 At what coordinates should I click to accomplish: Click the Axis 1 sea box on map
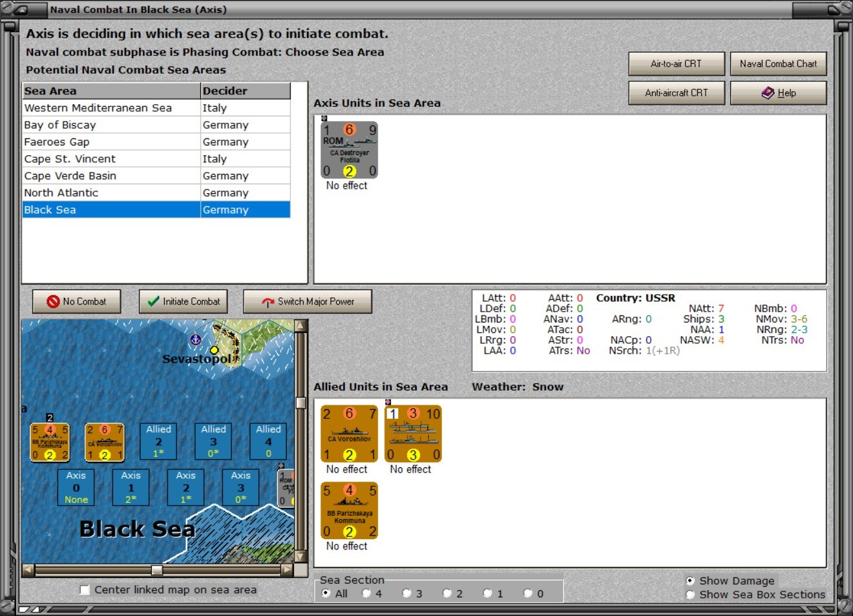tap(131, 487)
